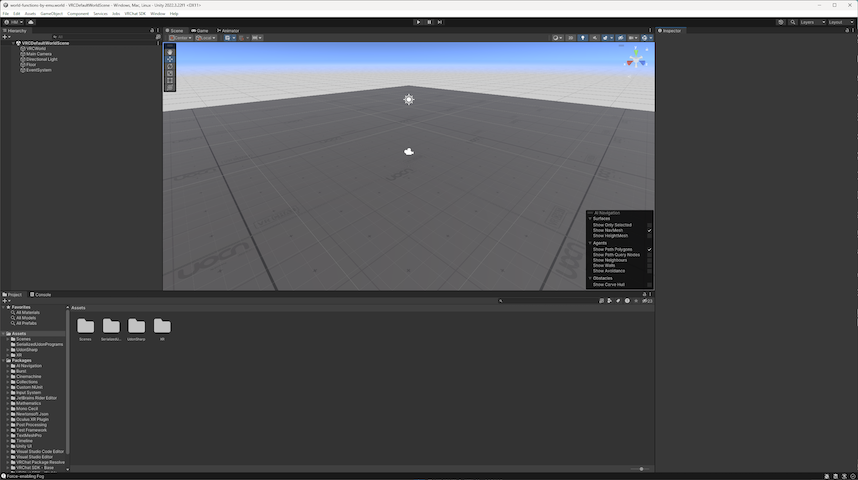The image size is (858, 480).
Task: Toggle the Show NavMesh checkbox
Action: 649,231
